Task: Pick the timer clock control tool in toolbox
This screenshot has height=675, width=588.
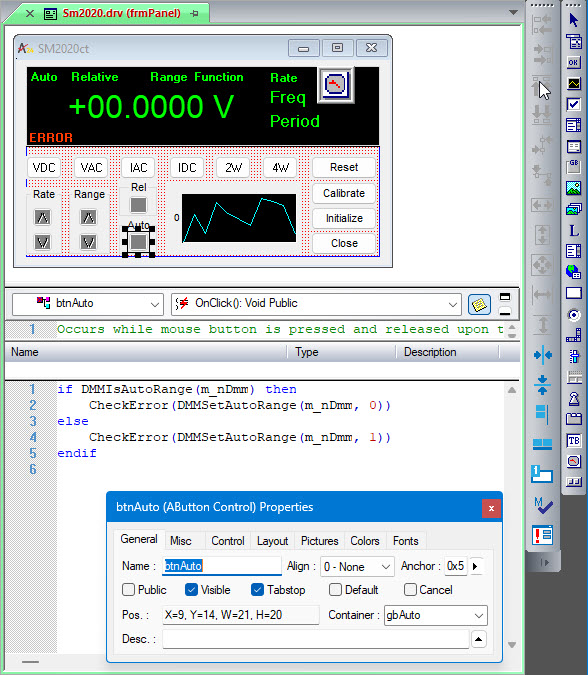Action: (x=573, y=461)
